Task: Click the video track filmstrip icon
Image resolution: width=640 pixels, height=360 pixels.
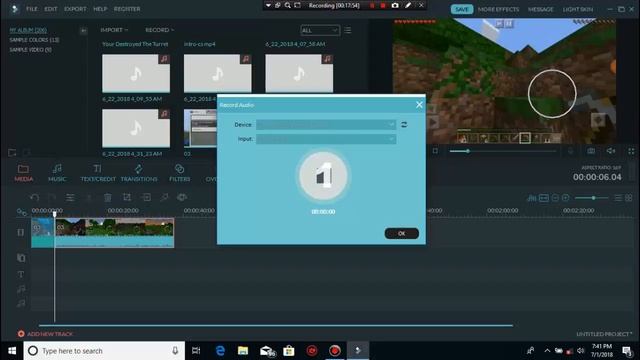Action: [21, 233]
